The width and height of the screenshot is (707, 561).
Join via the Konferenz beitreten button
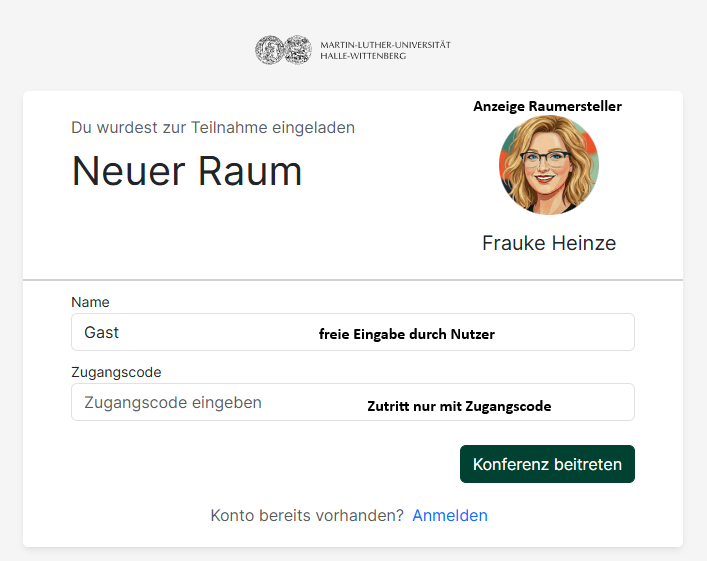point(547,464)
